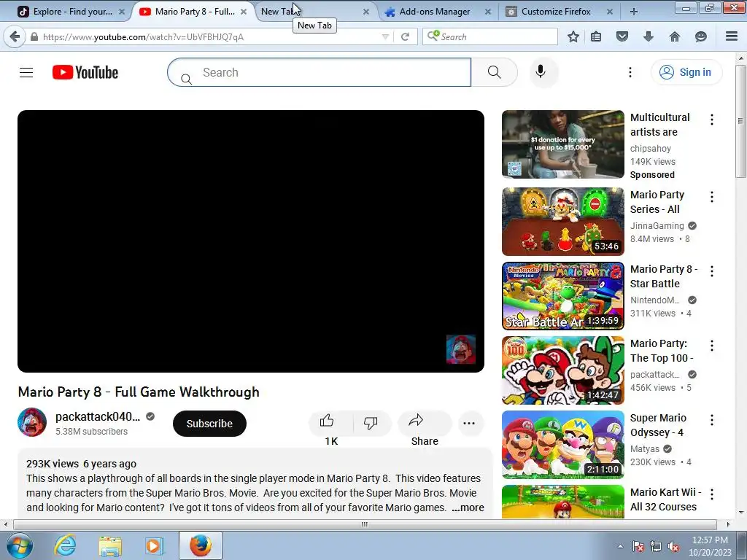Click packattack040... channel name link
The image size is (747, 560).
coord(98,416)
